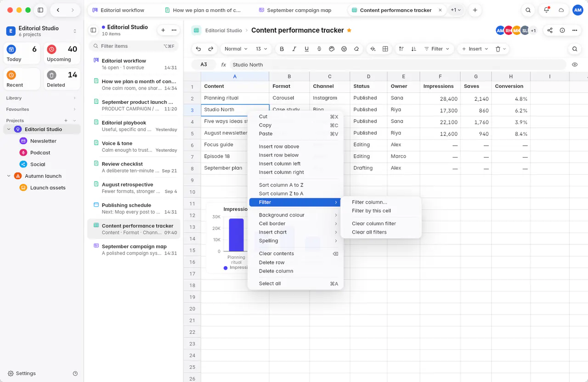Viewport: 588px width, 382px height.
Task: Redo the last action in toolbar
Action: [x=211, y=49]
